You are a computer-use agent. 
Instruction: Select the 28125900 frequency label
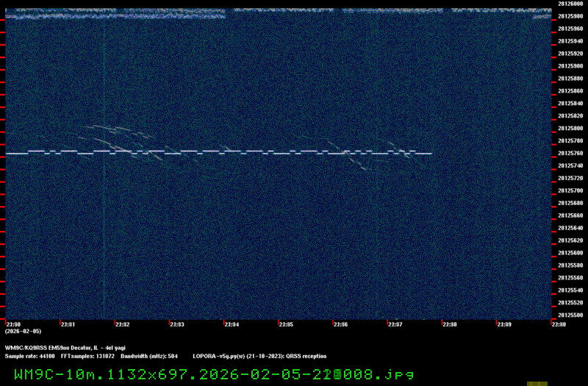point(570,66)
